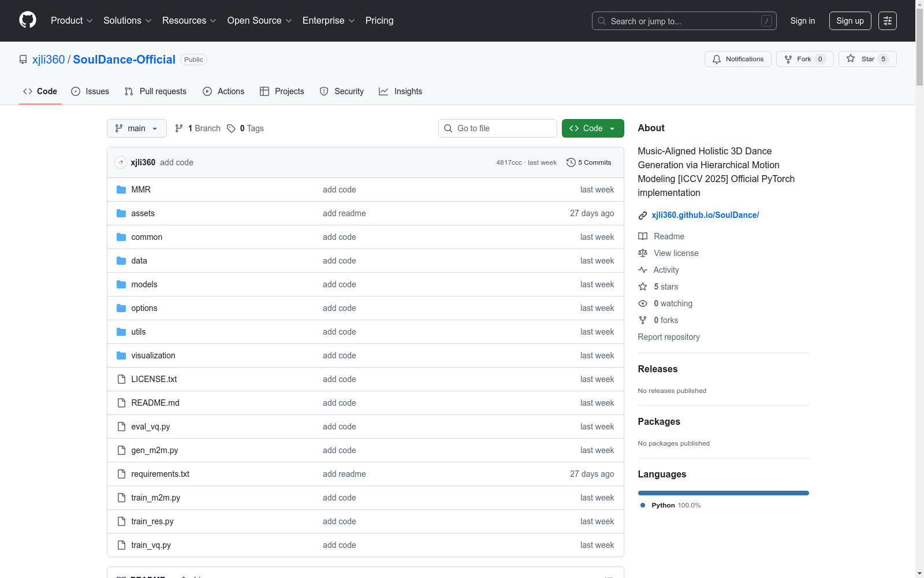
Task: Click the xjli360 avatar in commit row
Action: click(x=121, y=162)
